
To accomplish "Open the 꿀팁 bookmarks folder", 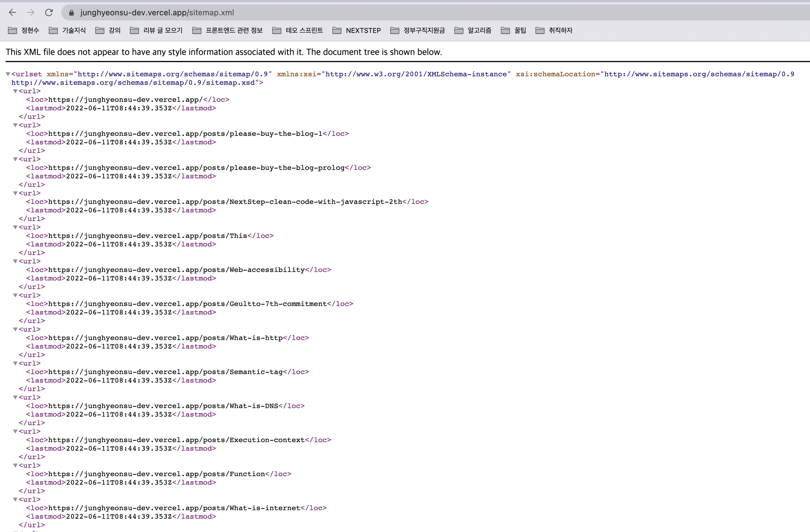I will 514,30.
